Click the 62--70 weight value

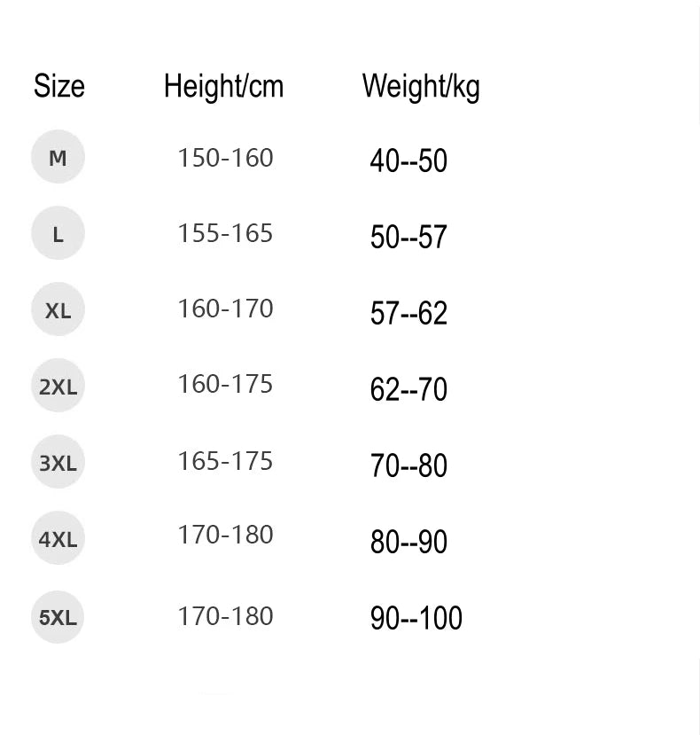408,390
